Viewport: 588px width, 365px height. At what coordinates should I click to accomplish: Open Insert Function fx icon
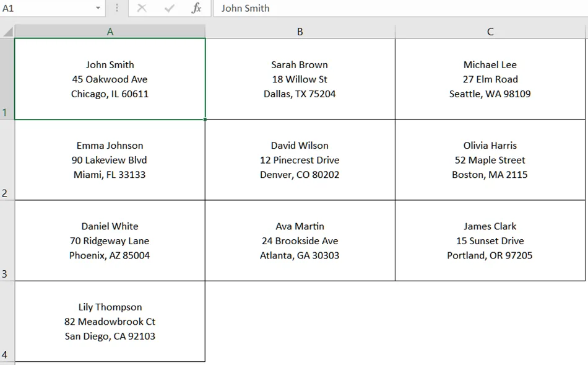coord(196,8)
